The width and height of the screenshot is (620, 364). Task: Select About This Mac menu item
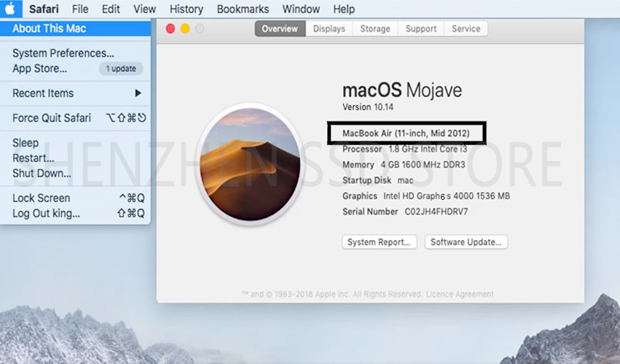pyautogui.click(x=75, y=29)
